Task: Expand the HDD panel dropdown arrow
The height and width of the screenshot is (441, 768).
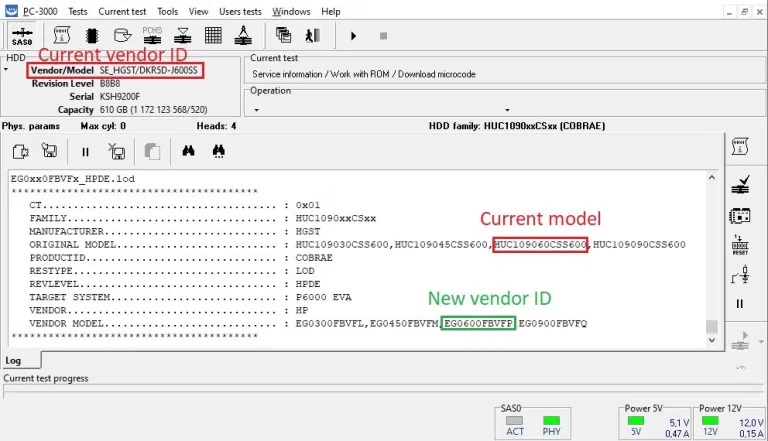Action: (7, 70)
